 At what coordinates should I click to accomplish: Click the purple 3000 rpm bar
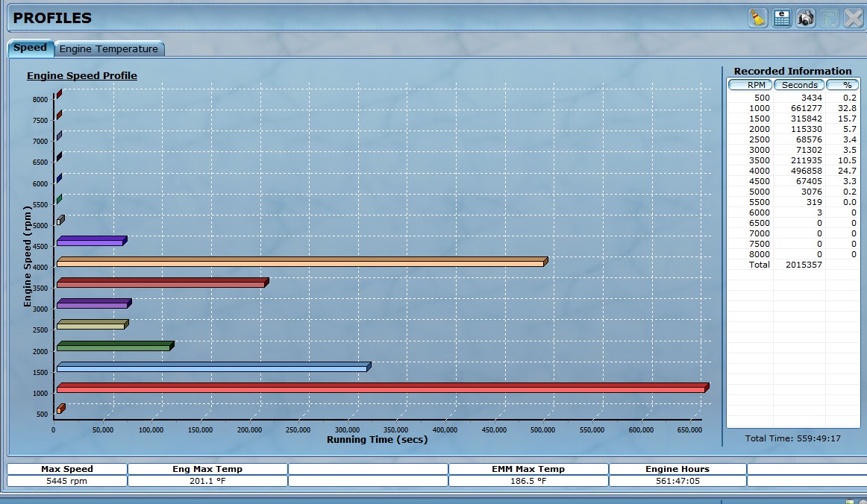(x=94, y=303)
